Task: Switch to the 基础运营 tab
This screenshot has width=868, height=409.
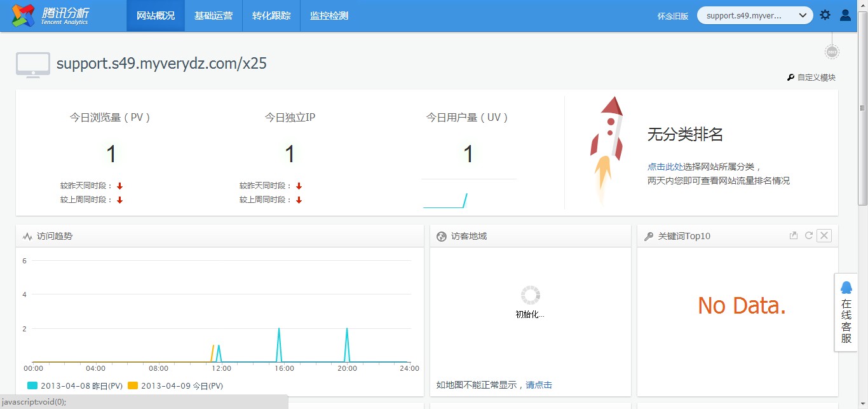Action: point(214,16)
